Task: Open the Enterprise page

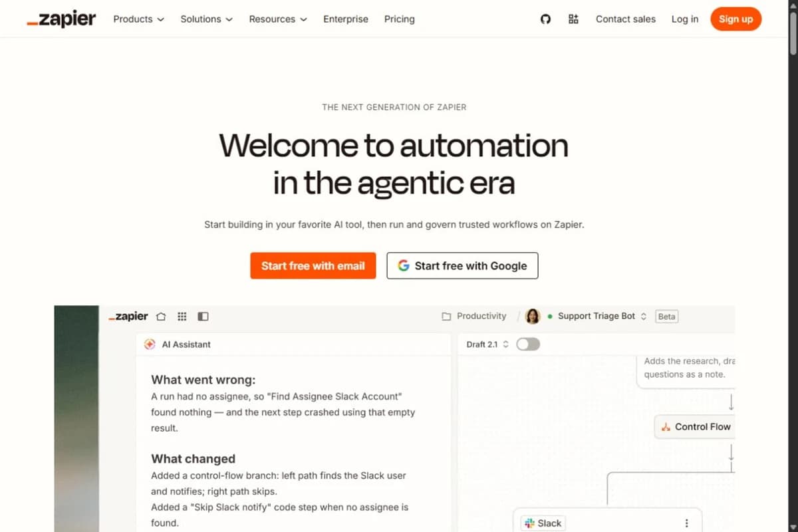Action: (346, 19)
